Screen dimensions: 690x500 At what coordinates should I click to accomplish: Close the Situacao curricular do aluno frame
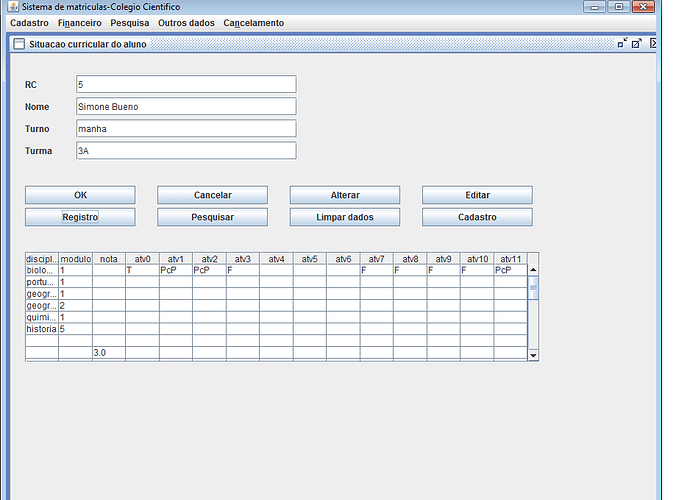click(653, 43)
